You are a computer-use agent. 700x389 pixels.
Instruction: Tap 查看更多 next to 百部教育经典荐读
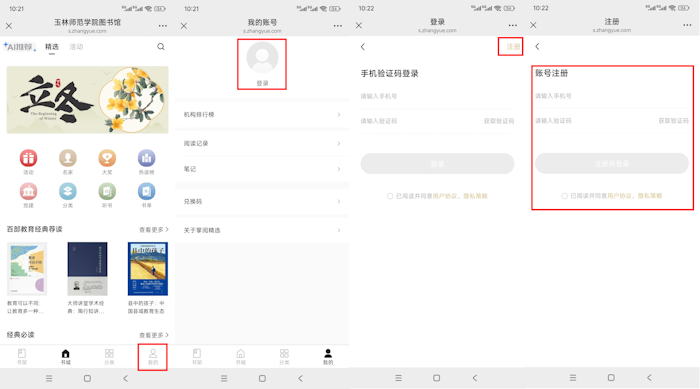(x=154, y=230)
